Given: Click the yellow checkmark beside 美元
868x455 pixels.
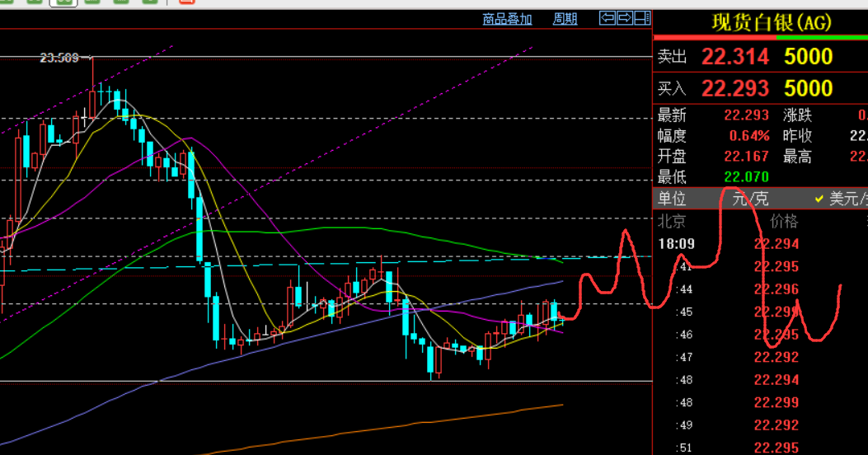Looking at the screenshot, I should 819,199.
